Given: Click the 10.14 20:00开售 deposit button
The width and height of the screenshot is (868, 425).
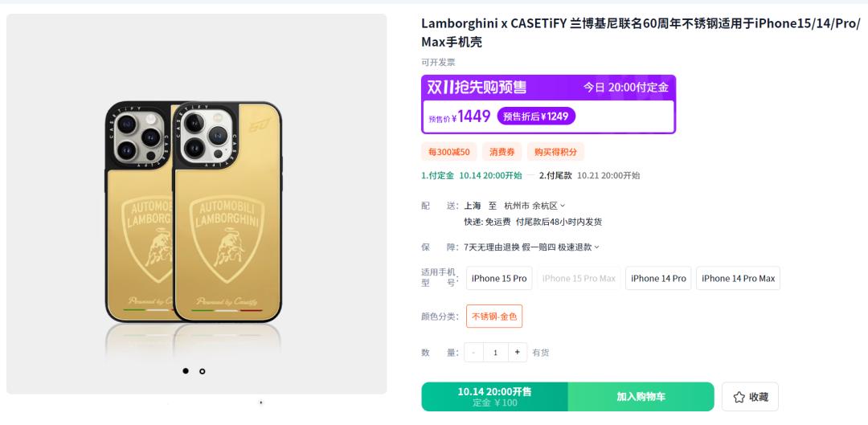Looking at the screenshot, I should click(494, 397).
